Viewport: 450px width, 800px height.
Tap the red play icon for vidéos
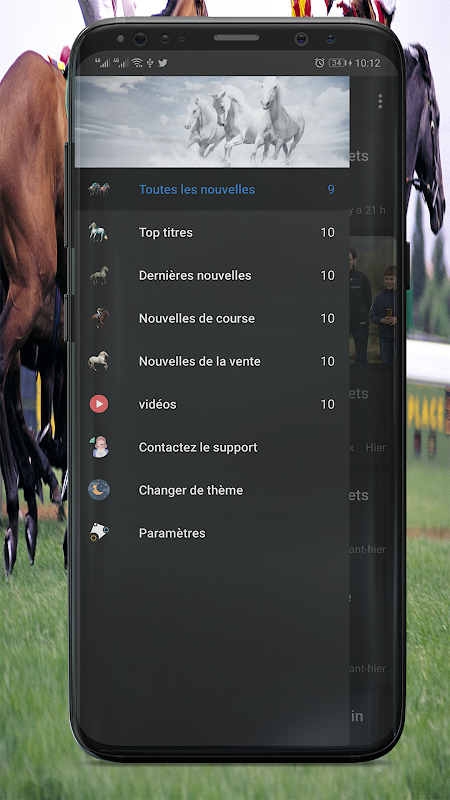coord(99,404)
